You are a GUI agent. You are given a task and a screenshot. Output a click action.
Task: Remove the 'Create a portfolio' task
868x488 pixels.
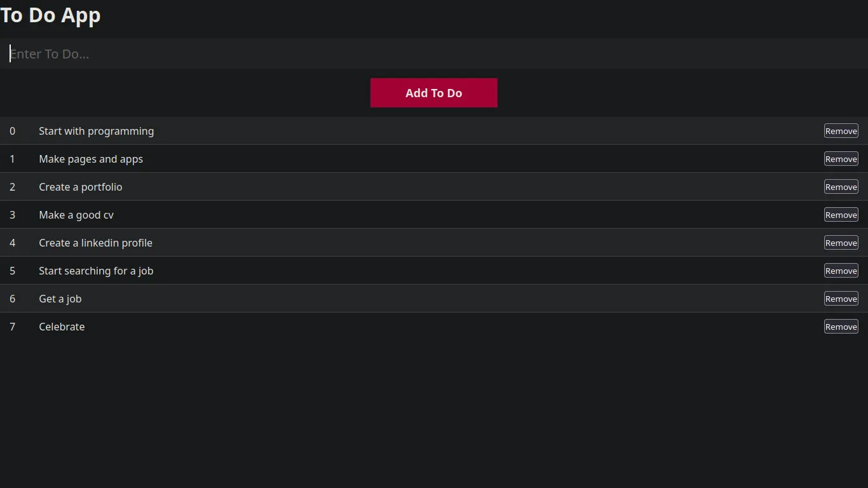pos(841,187)
